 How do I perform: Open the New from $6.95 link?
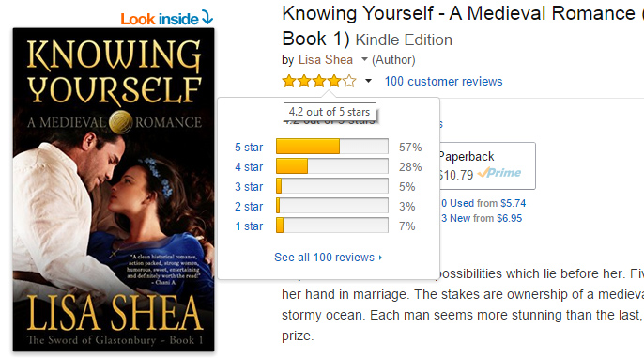[x=482, y=218]
